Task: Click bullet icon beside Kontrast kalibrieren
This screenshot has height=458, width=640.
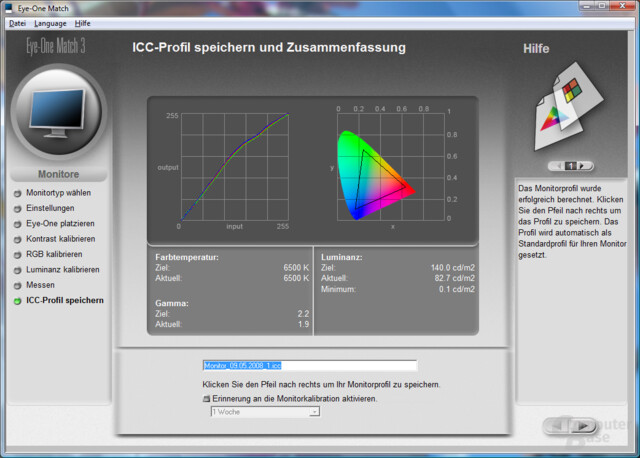Action: tap(18, 239)
